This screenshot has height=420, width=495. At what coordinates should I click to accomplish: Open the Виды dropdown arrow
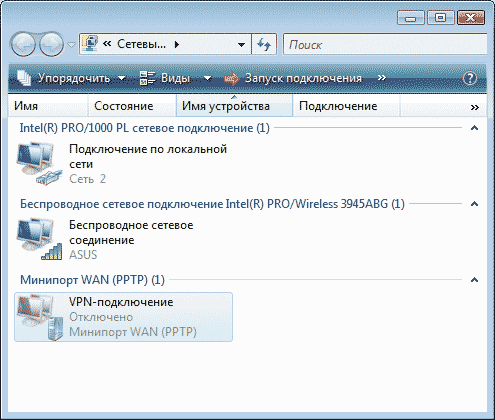click(207, 78)
